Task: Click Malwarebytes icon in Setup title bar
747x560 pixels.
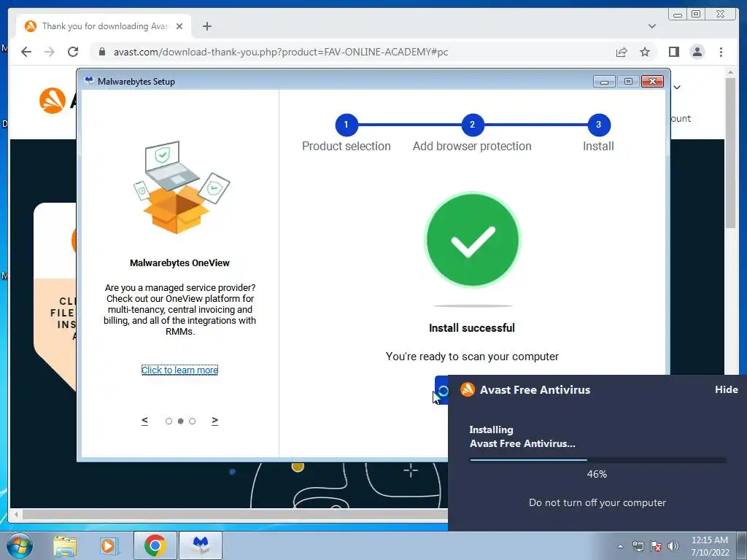Action: tap(88, 80)
